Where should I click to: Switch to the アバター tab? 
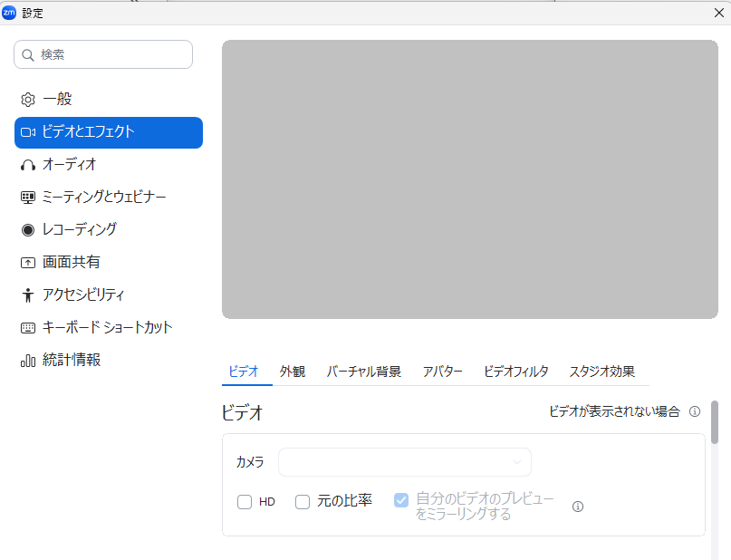(x=442, y=372)
